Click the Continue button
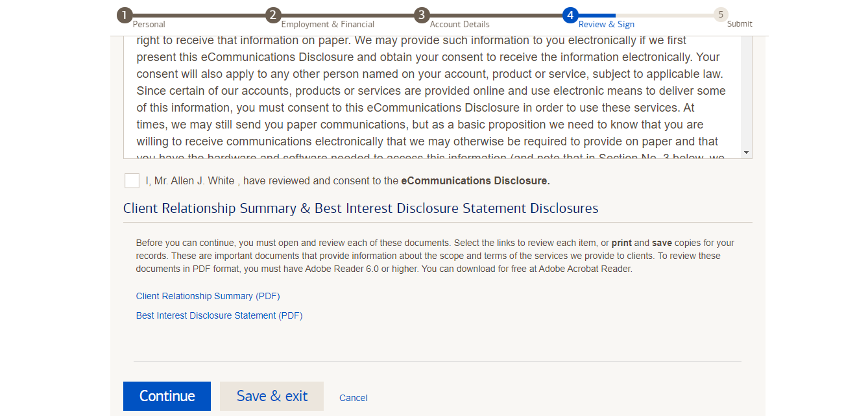Image resolution: width=868 pixels, height=416 pixels. point(167,396)
